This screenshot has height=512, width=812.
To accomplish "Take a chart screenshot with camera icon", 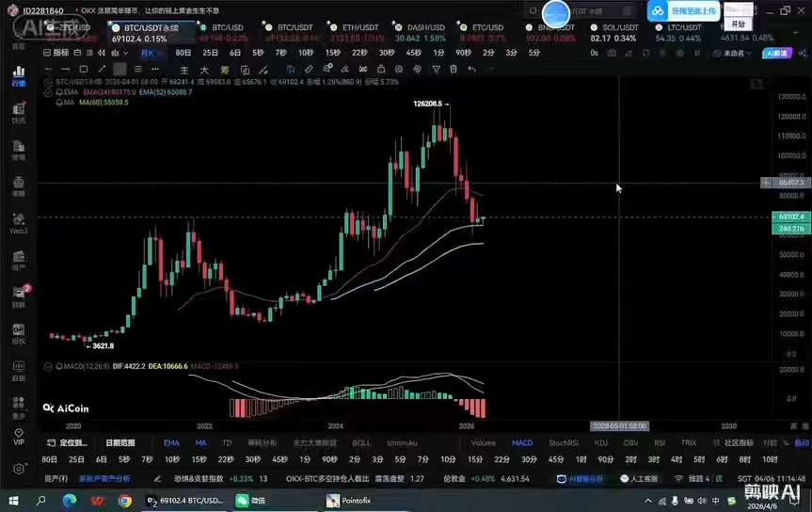I will click(612, 53).
